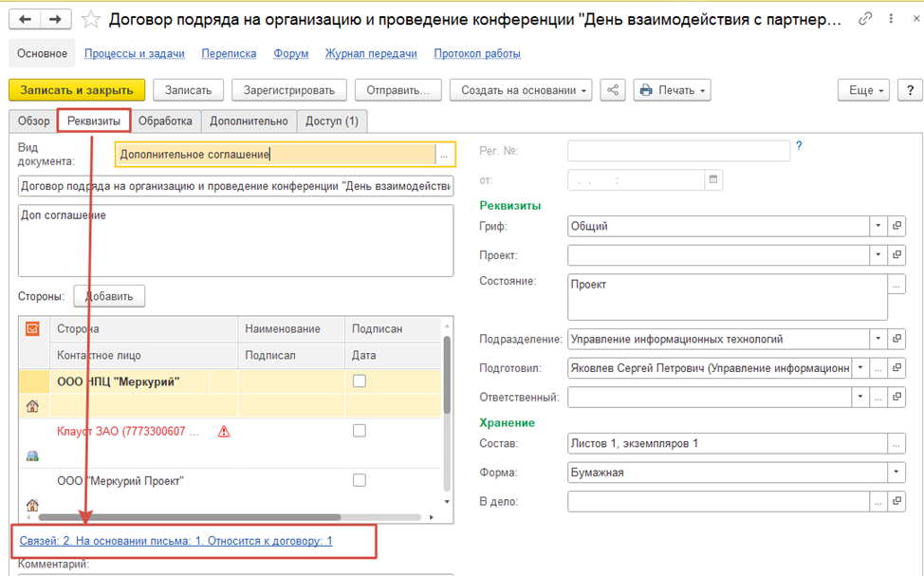Click the horizontal scrollbar of parties table
This screenshot has height=576, width=924.
pyautogui.click(x=189, y=517)
